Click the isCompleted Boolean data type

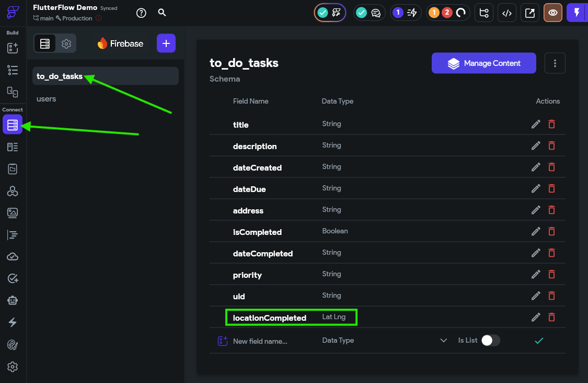pos(335,231)
